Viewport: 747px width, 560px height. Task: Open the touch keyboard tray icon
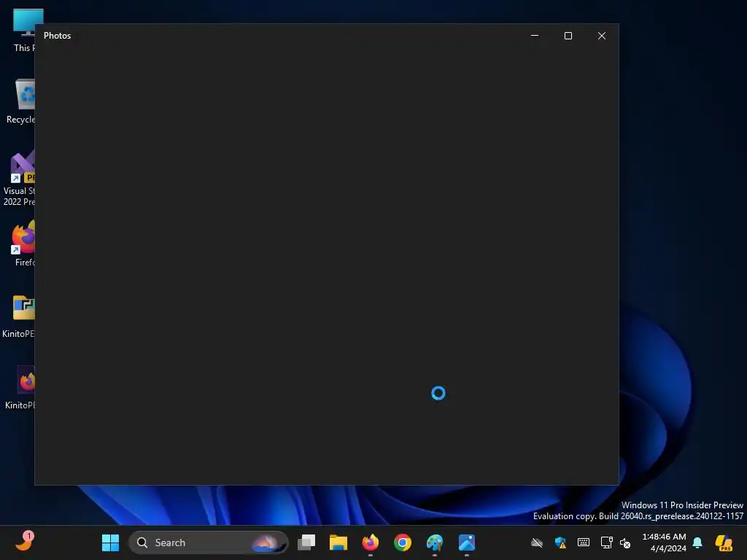(583, 542)
